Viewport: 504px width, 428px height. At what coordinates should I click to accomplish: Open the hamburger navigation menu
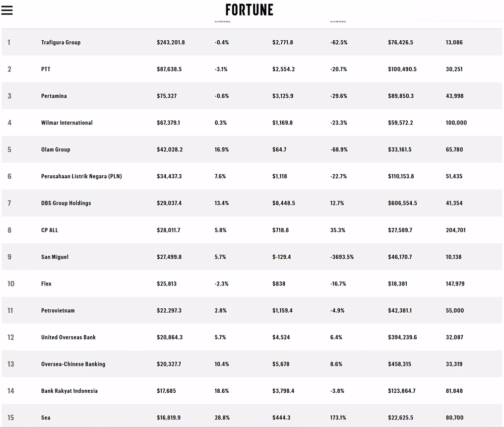coord(7,10)
